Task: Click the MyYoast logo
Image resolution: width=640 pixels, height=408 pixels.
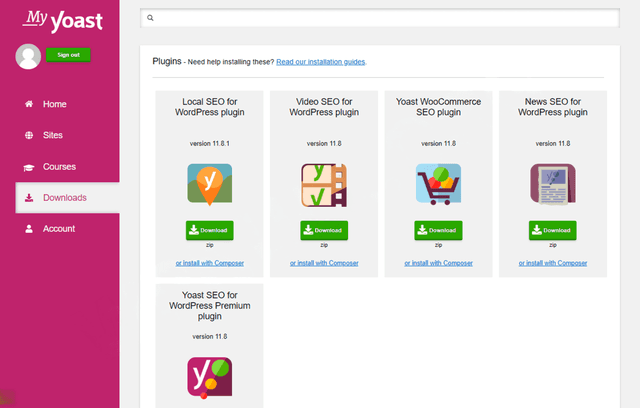Action: pos(62,20)
